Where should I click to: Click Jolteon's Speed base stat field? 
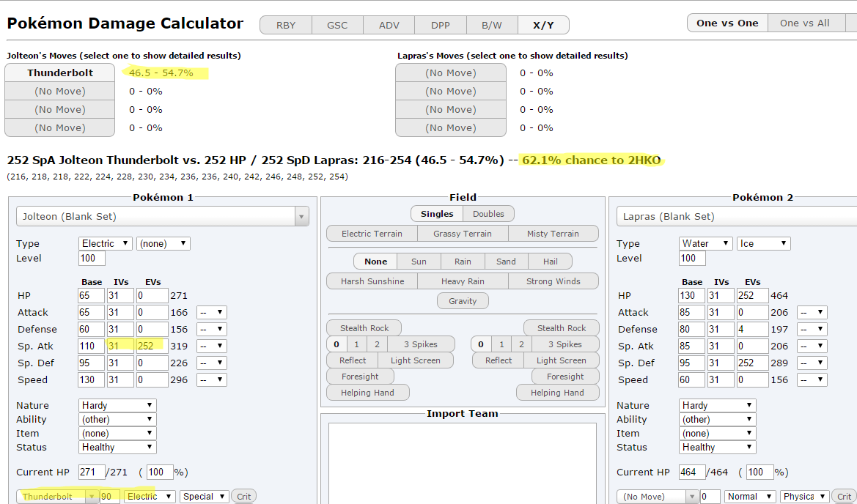[92, 380]
